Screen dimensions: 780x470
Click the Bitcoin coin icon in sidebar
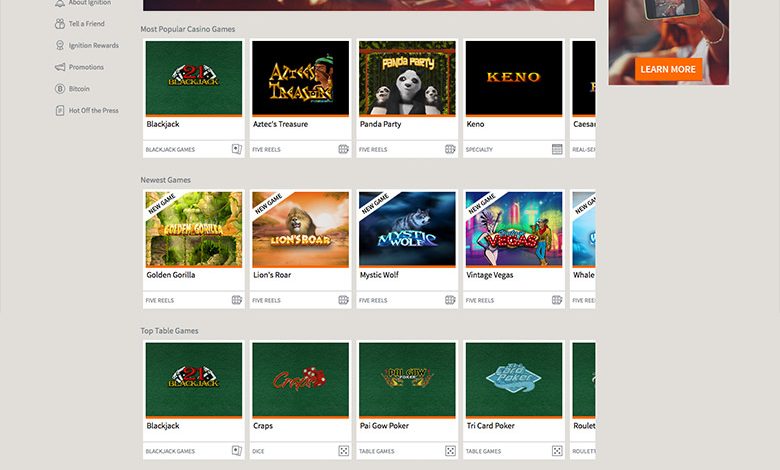60,89
